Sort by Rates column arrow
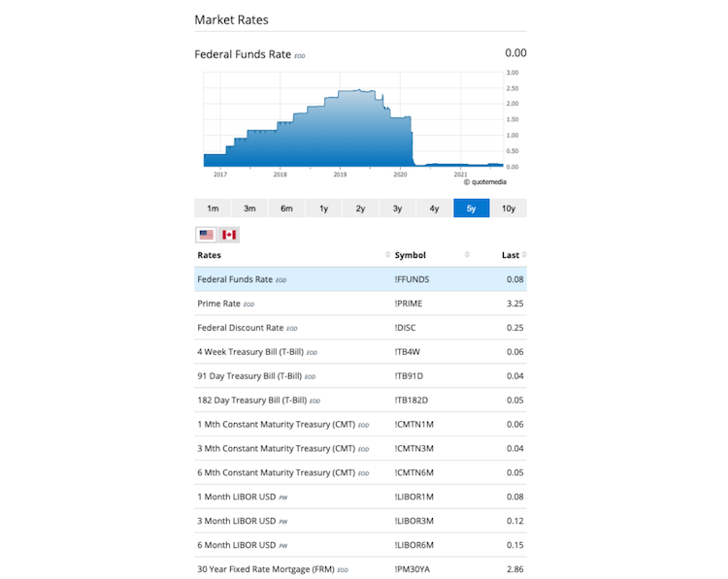728x579 pixels. 387,255
